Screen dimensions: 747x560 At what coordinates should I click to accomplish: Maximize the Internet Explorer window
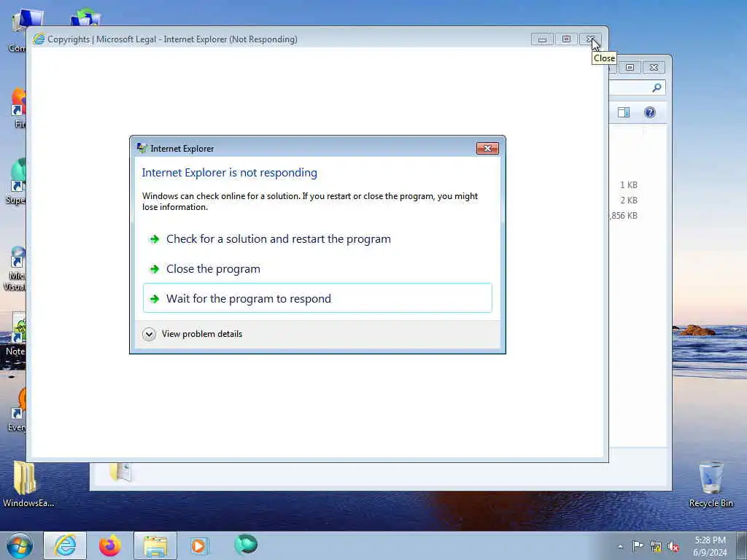point(566,39)
